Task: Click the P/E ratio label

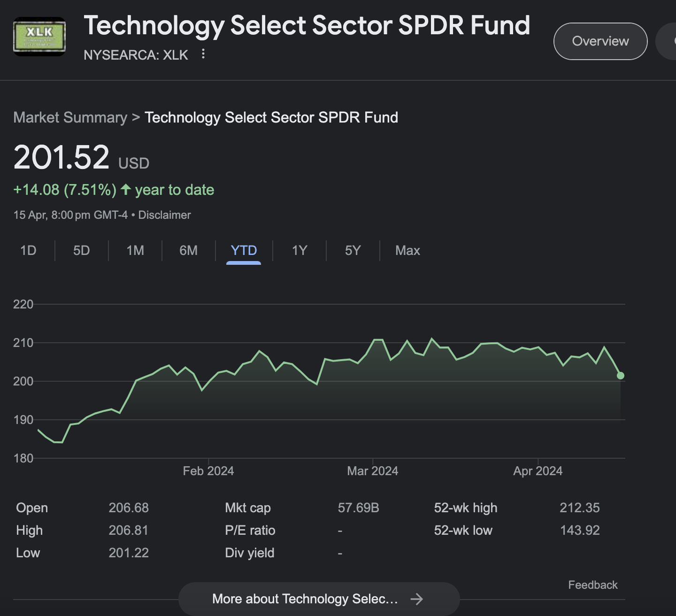Action: (x=250, y=530)
